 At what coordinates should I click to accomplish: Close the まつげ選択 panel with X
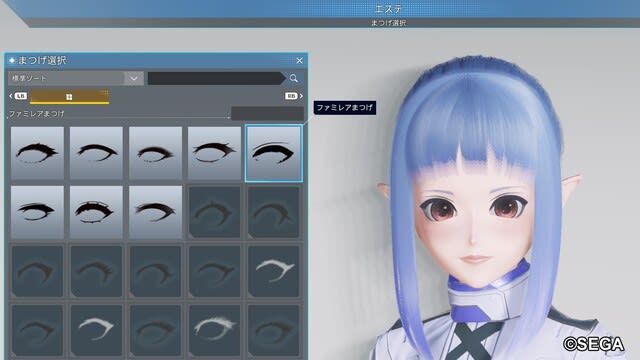tap(300, 60)
